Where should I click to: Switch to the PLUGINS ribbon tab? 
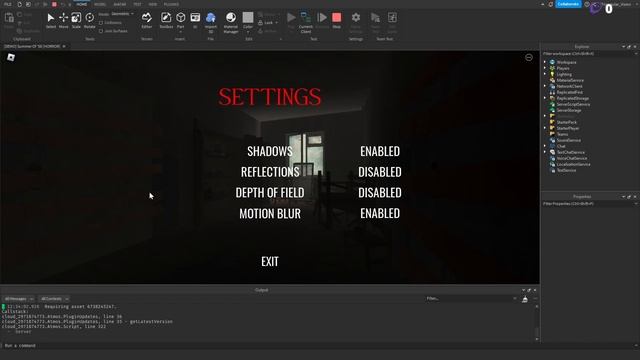coord(171,4)
